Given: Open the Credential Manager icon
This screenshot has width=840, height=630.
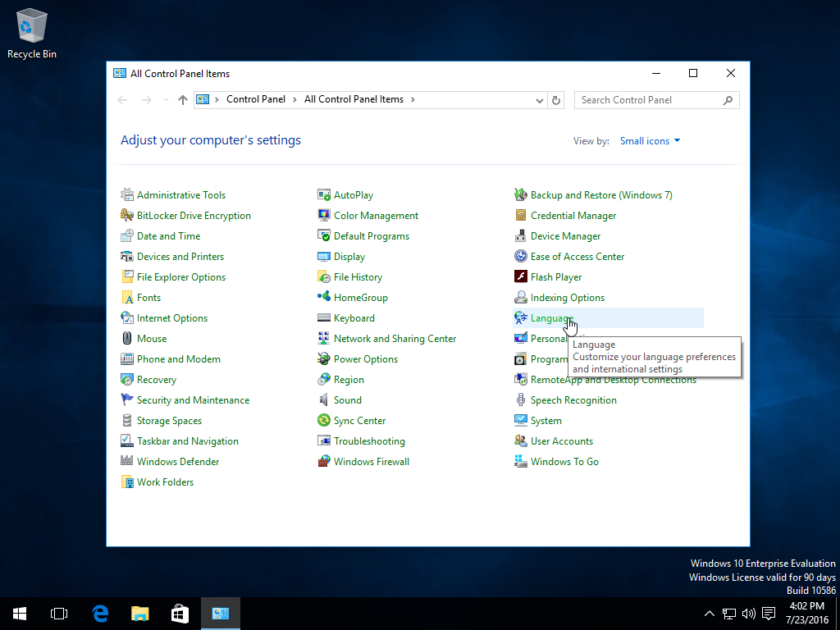Looking at the screenshot, I should [x=521, y=216].
